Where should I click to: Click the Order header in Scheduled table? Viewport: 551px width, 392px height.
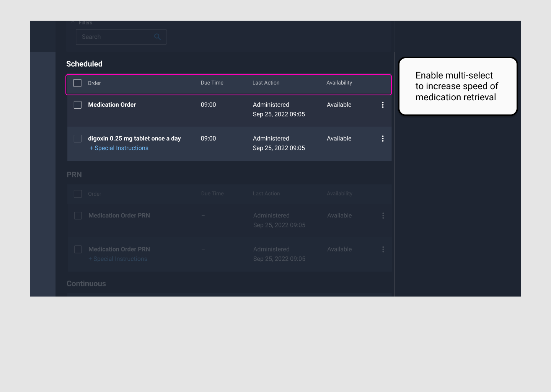94,83
